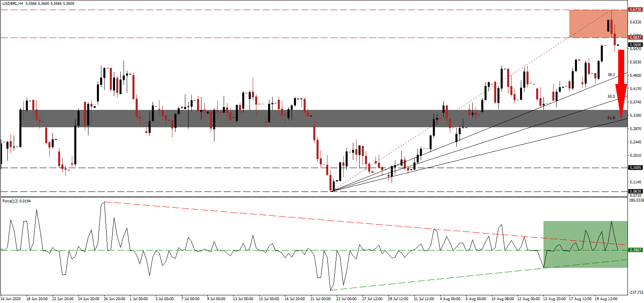Click the 4 Aug 00:00 time axis label
The image size is (644, 303).
[450, 299]
